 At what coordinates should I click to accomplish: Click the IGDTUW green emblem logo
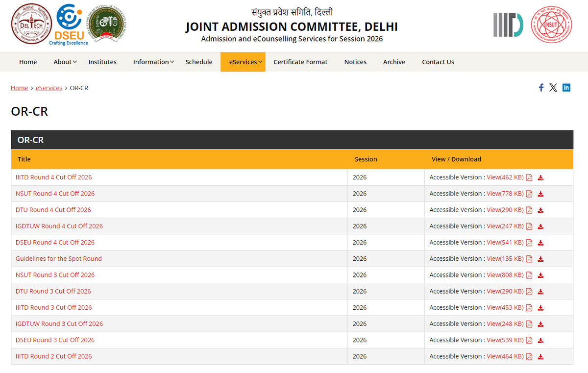[106, 25]
